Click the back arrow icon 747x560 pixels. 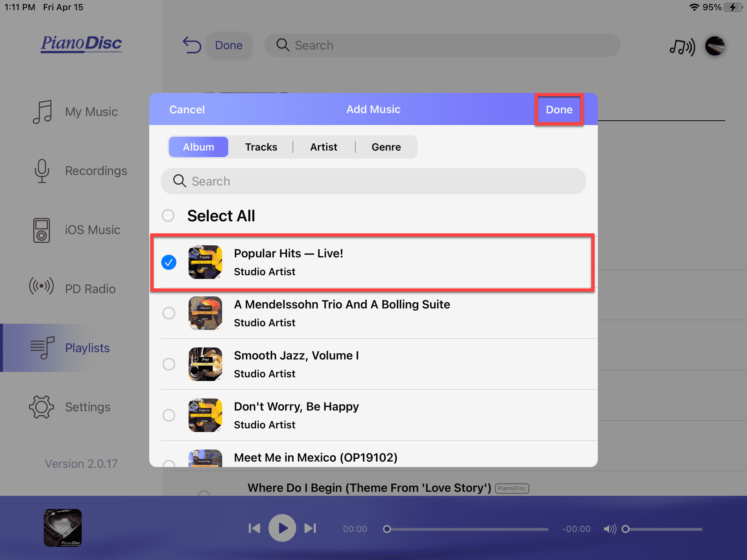tap(192, 45)
